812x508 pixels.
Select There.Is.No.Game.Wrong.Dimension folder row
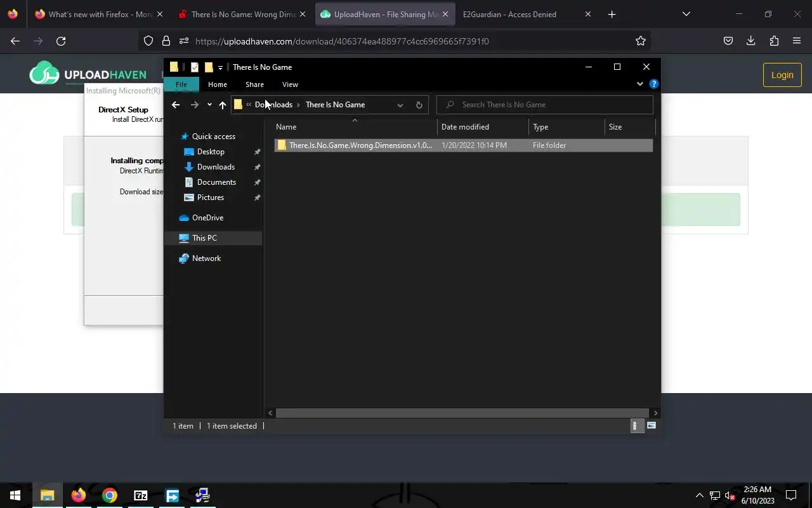coord(463,145)
